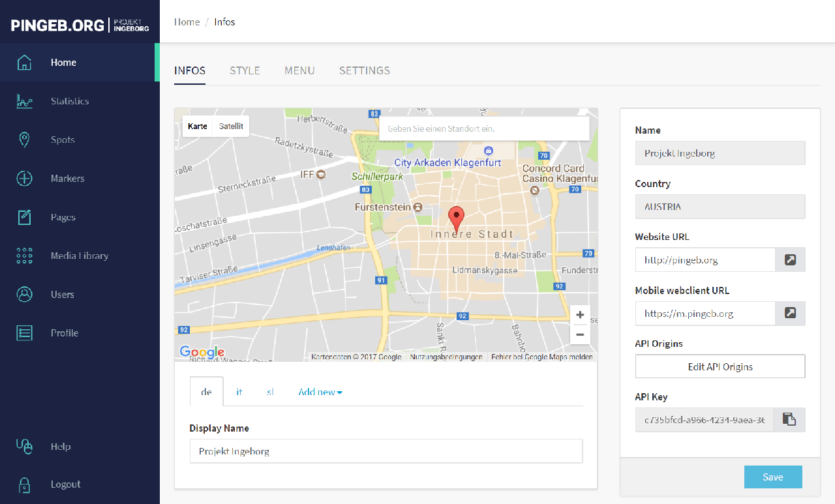Zoom out on the map
The image size is (835, 504).
[580, 334]
